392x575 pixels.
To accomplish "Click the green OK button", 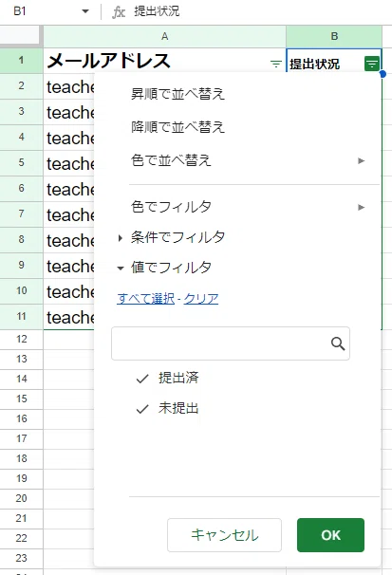I will tap(330, 535).
